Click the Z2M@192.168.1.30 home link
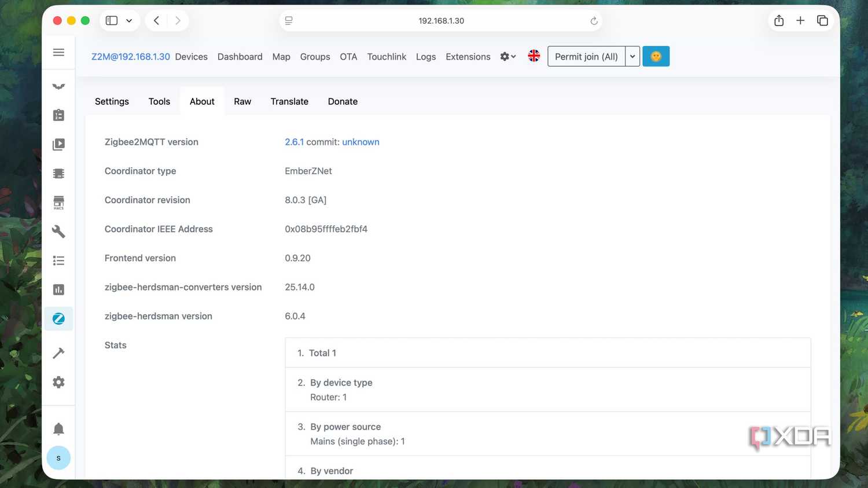868x488 pixels. click(131, 57)
